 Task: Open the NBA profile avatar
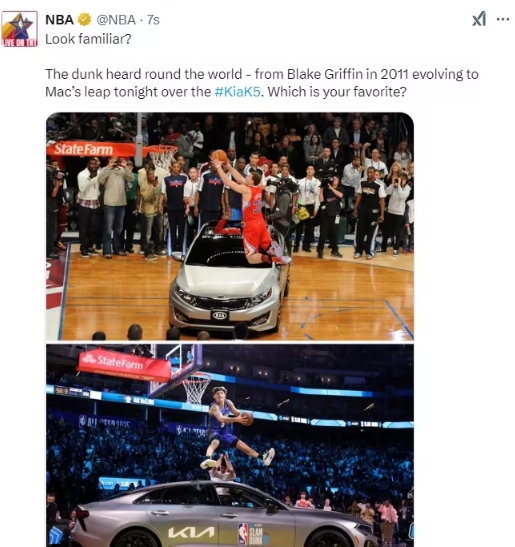[x=20, y=29]
